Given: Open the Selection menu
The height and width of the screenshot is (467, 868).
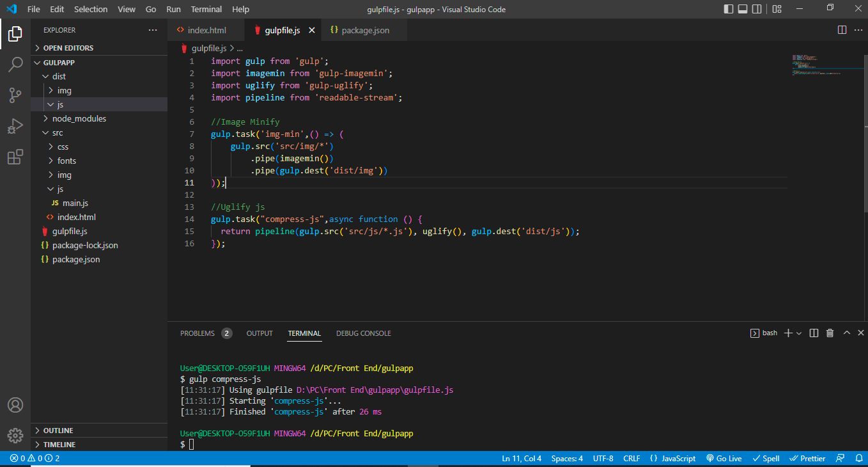Looking at the screenshot, I should coord(91,9).
